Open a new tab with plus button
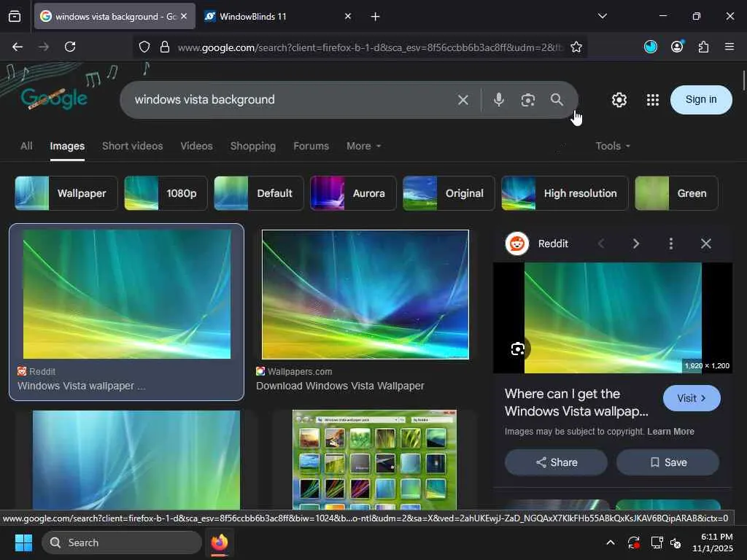747x560 pixels. [376, 17]
